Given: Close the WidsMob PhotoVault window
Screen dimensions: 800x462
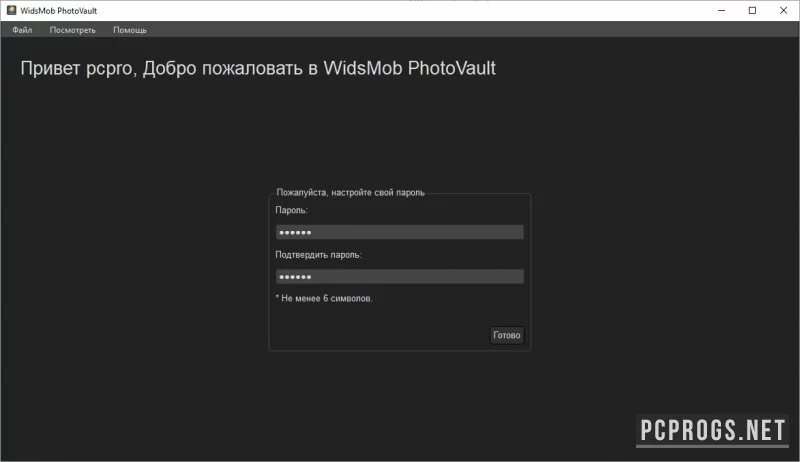Looking at the screenshot, I should pos(784,10).
